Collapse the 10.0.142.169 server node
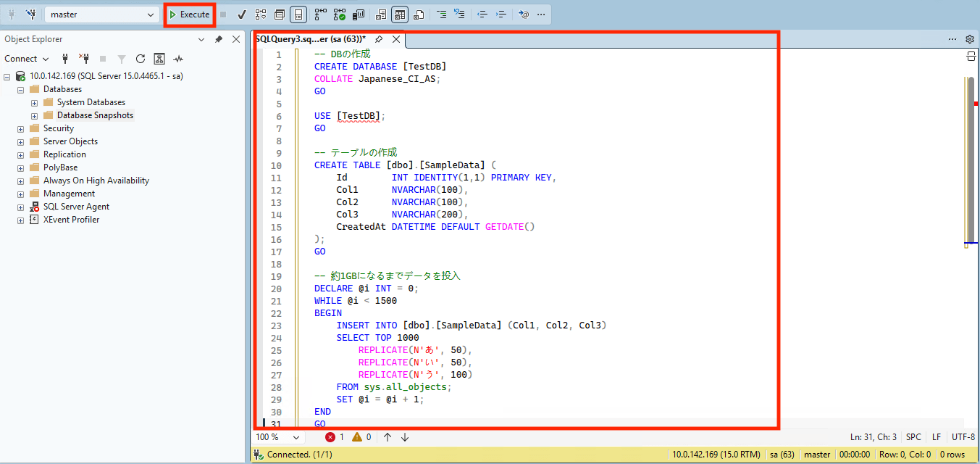This screenshot has width=980, height=464. pyautogui.click(x=7, y=76)
